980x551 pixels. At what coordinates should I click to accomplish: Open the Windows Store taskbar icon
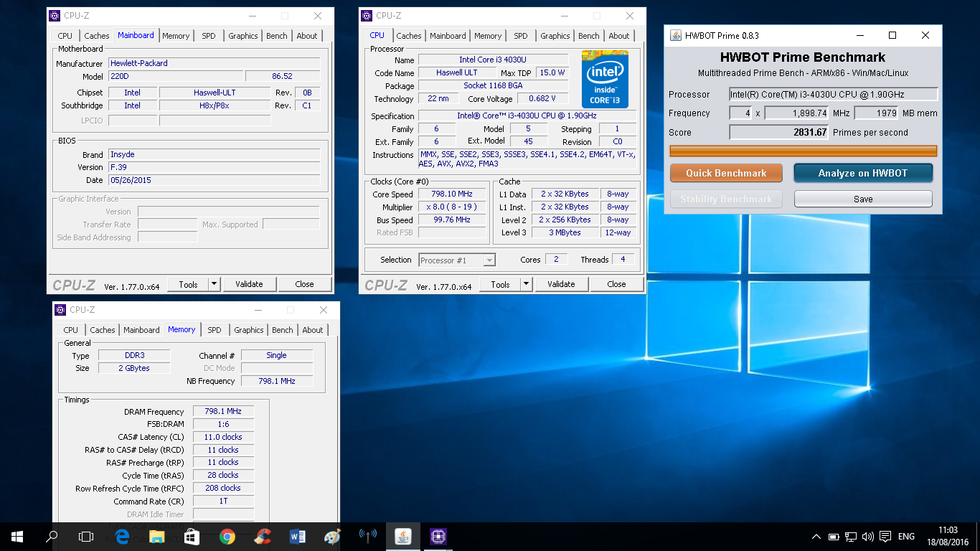coord(192,536)
